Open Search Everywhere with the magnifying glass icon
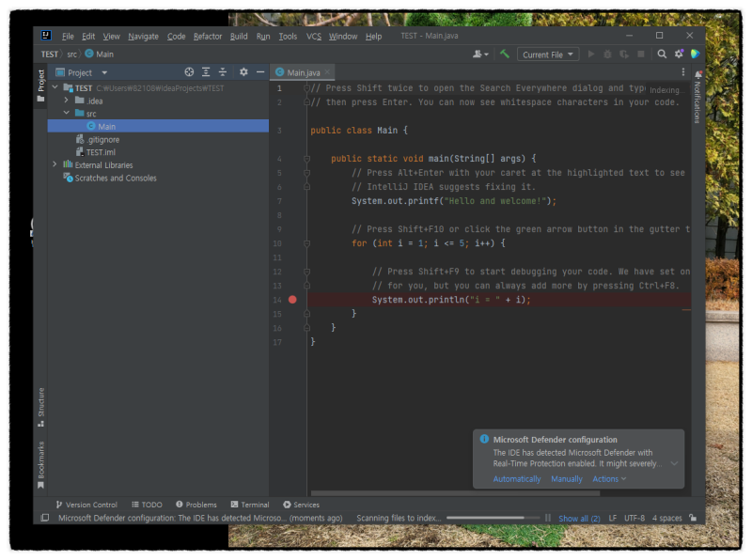Viewport: 752px width, 560px height. pos(663,54)
